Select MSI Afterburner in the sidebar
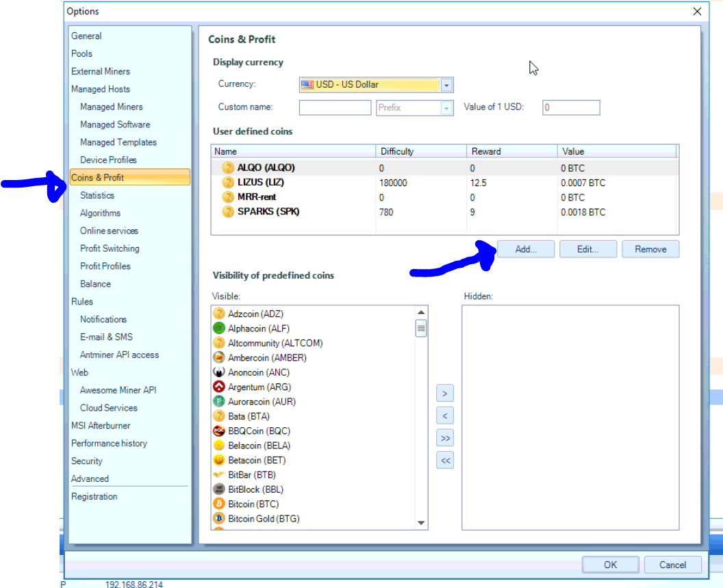 (101, 426)
